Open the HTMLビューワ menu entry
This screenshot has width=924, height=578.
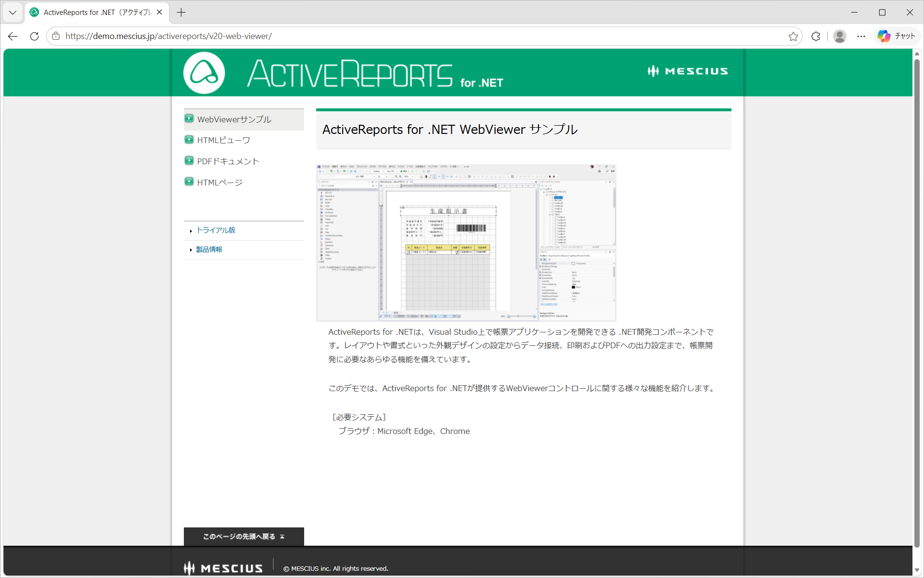click(x=223, y=140)
